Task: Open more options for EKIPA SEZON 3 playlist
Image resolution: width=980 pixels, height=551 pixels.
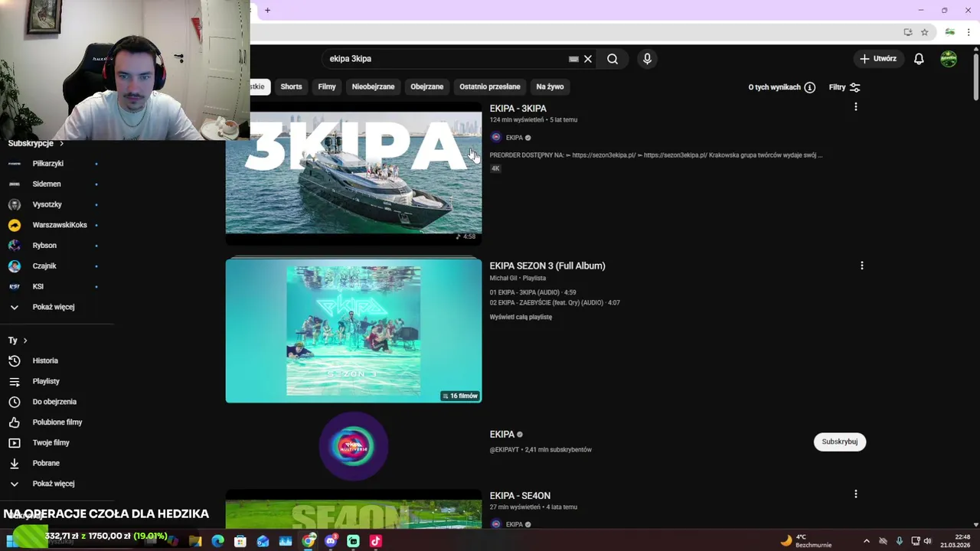Action: coord(861,266)
